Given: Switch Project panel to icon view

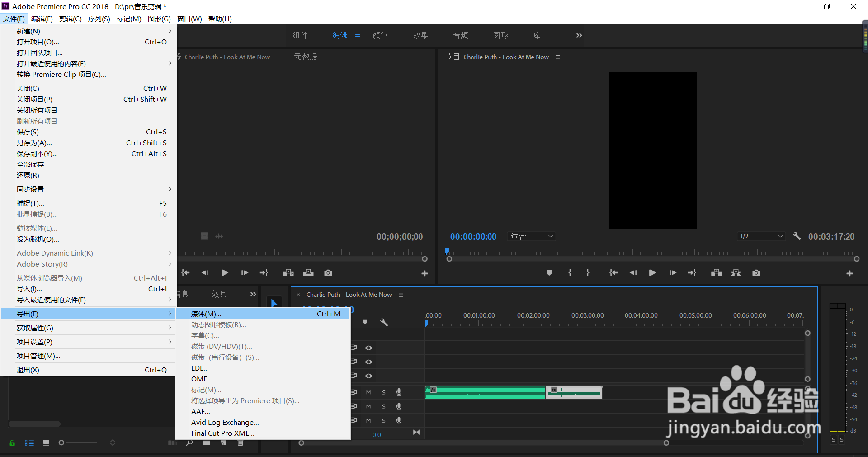Looking at the screenshot, I should [x=46, y=443].
